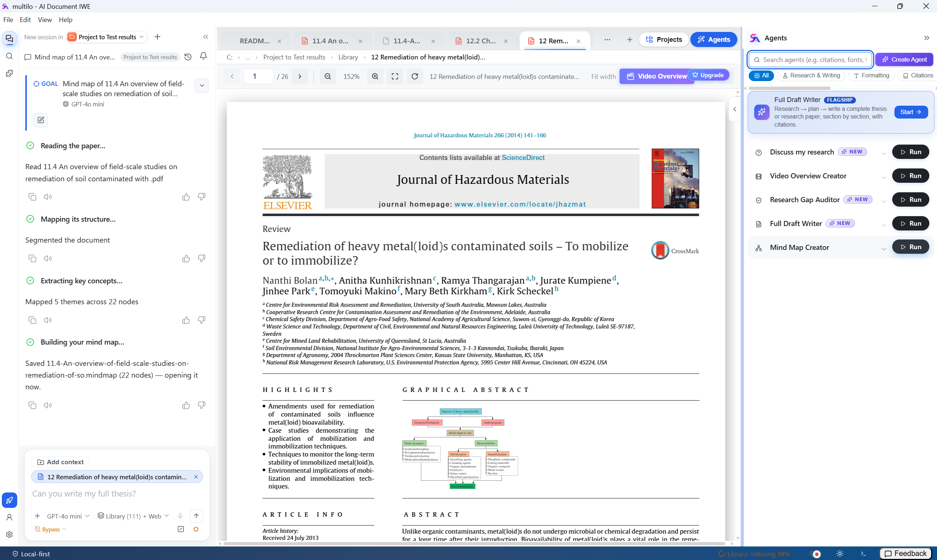The image size is (937, 560).
Task: Open the Feedback button
Action: coord(906,554)
